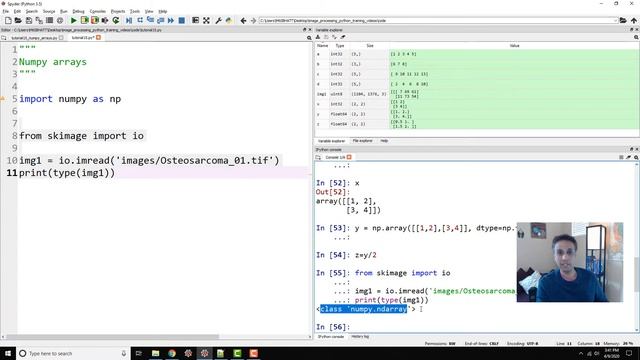640x360 pixels.
Task: Select the File explorer tab
Action: [x=362, y=141]
